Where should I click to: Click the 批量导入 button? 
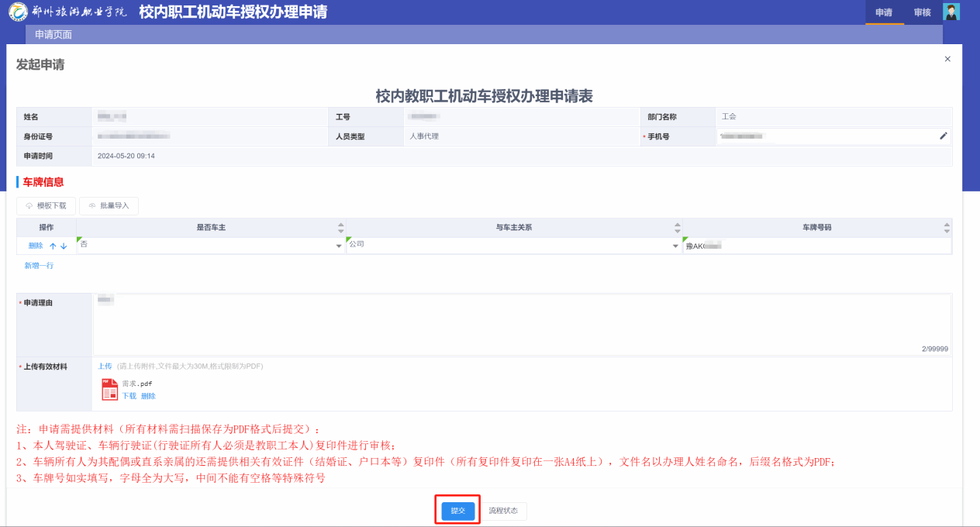pos(109,206)
